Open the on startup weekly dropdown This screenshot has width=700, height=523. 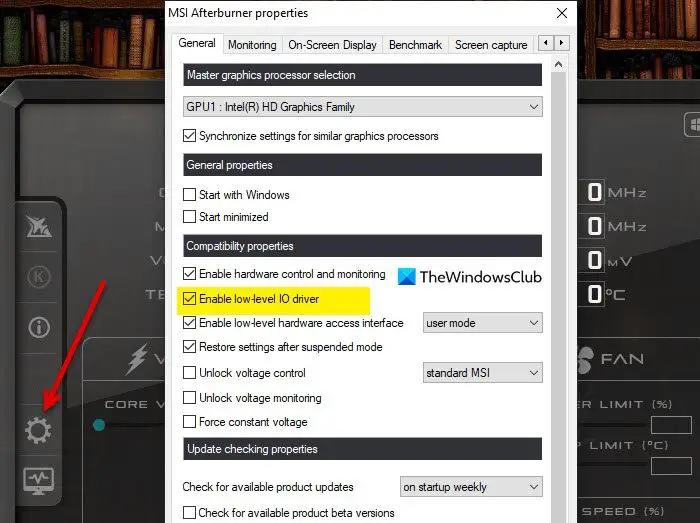(x=471, y=487)
